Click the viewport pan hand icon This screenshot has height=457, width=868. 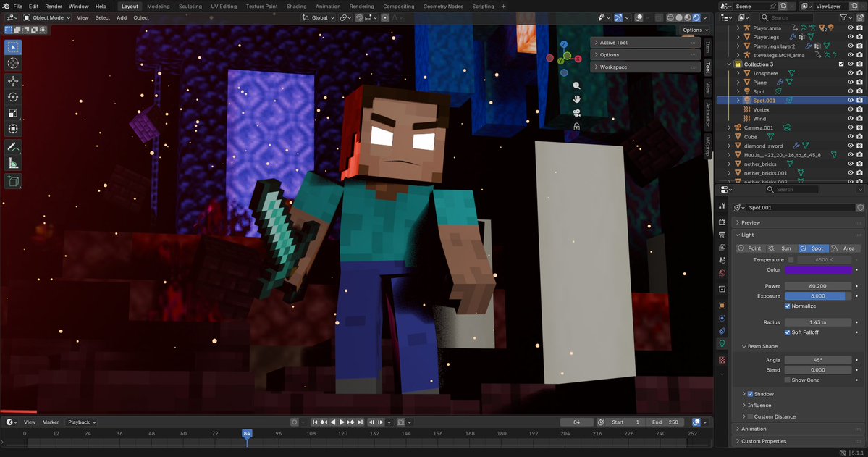(x=576, y=99)
